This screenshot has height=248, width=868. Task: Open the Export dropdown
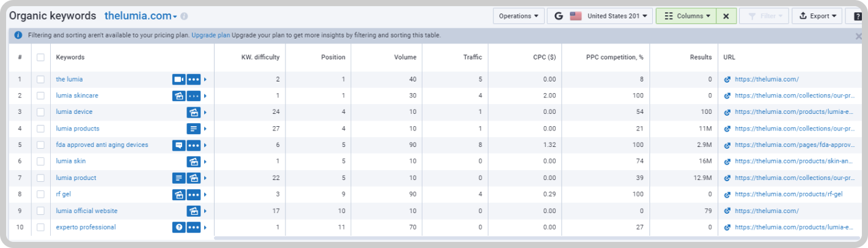click(x=817, y=16)
